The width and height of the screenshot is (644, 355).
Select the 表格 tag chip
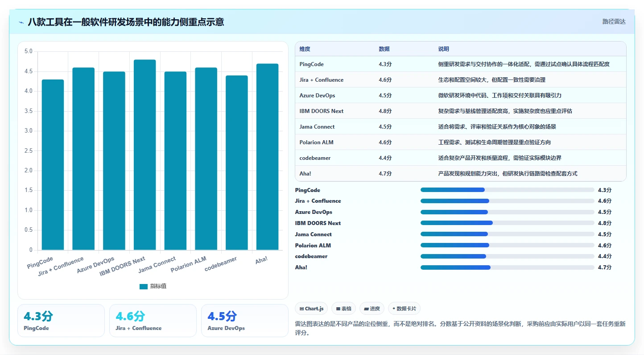pyautogui.click(x=343, y=309)
